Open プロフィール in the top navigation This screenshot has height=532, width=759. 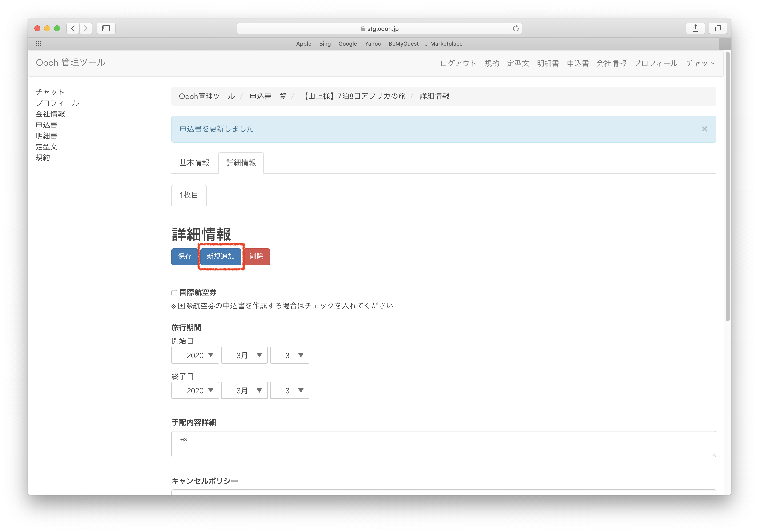click(656, 63)
